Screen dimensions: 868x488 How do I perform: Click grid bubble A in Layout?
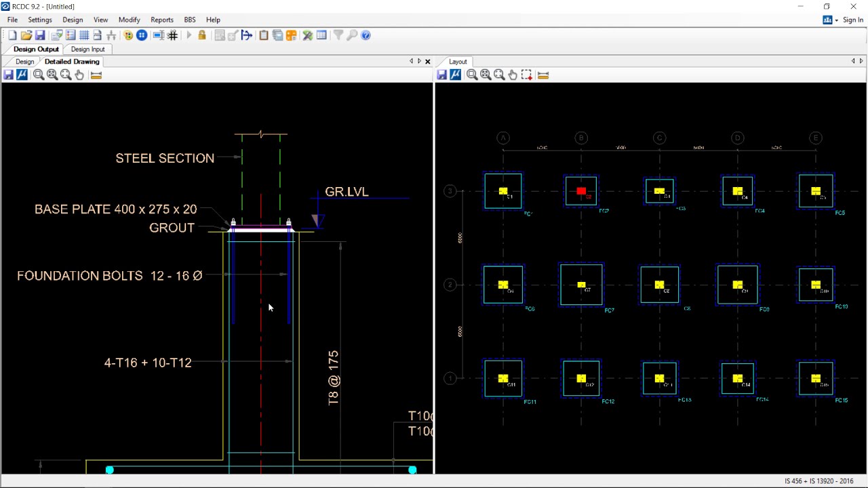click(503, 138)
